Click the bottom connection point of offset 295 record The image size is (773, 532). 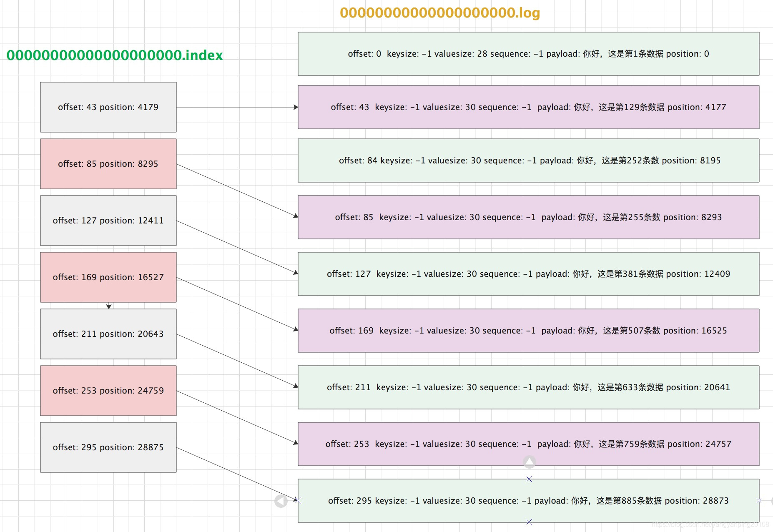[x=529, y=522]
